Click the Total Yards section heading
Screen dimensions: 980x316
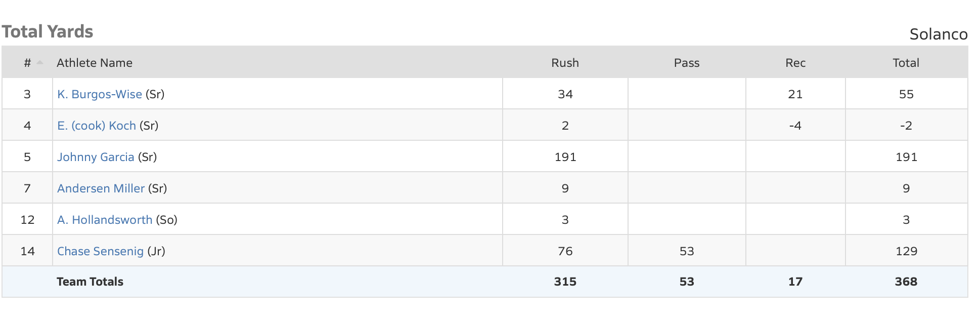coord(48,31)
